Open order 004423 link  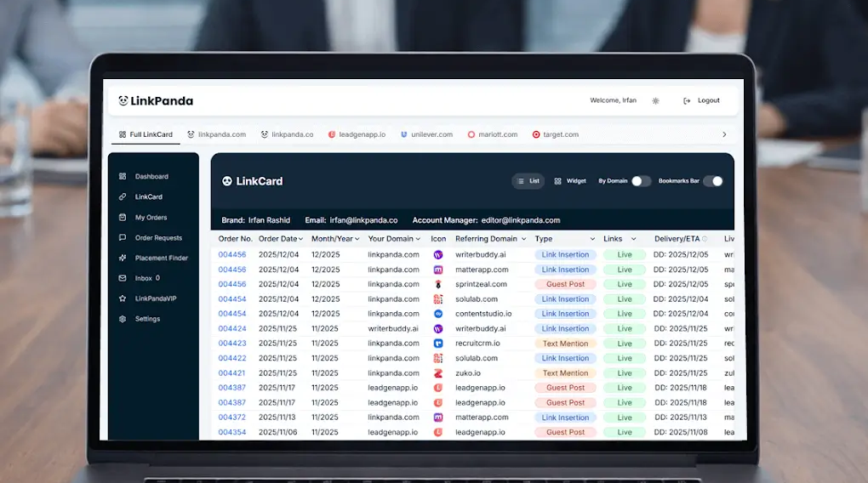click(x=232, y=343)
